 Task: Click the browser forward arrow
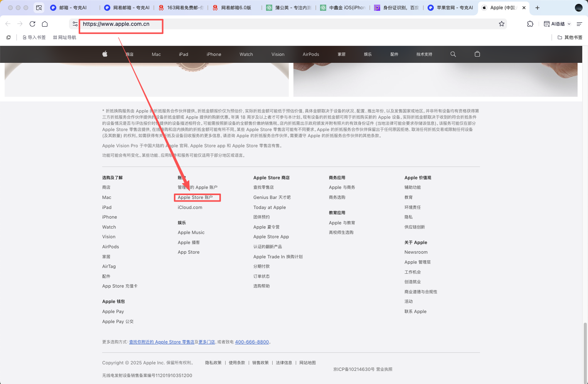click(x=20, y=24)
